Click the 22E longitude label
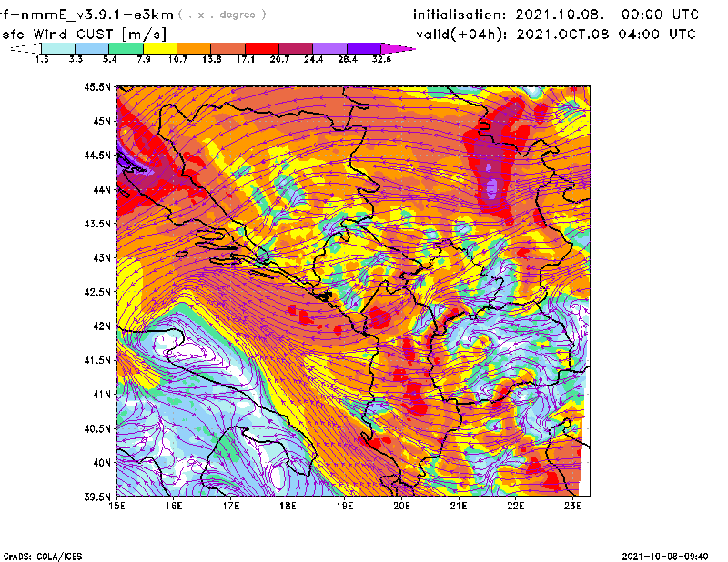The width and height of the screenshot is (728, 562). pyautogui.click(x=516, y=507)
